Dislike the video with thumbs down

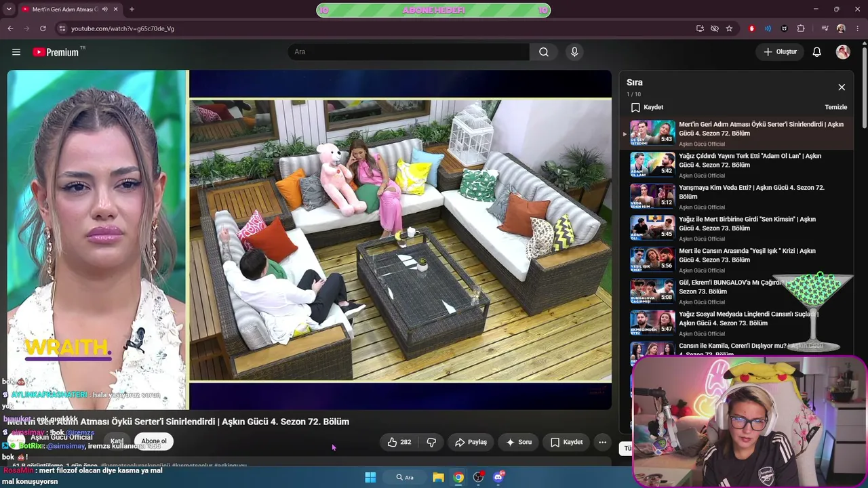click(x=431, y=442)
